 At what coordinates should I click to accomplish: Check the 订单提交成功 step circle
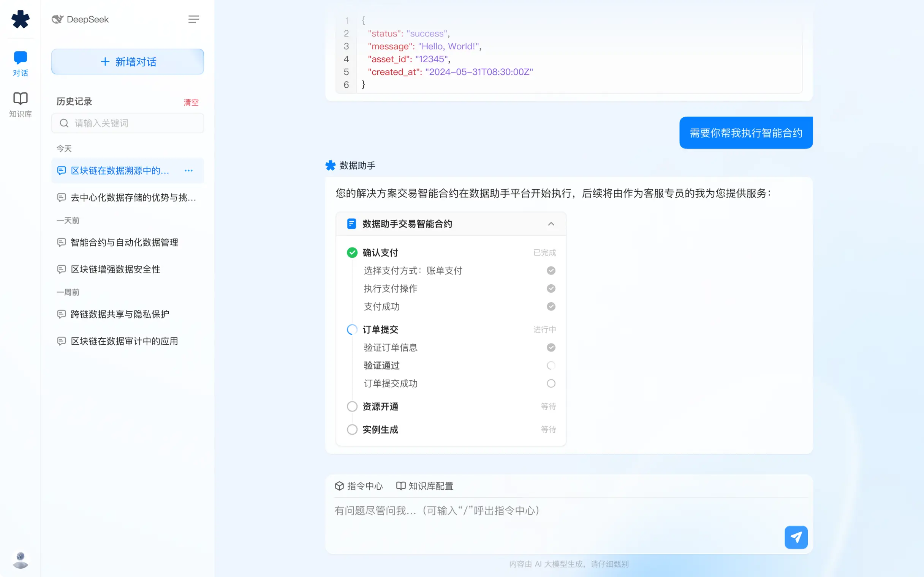pos(551,383)
